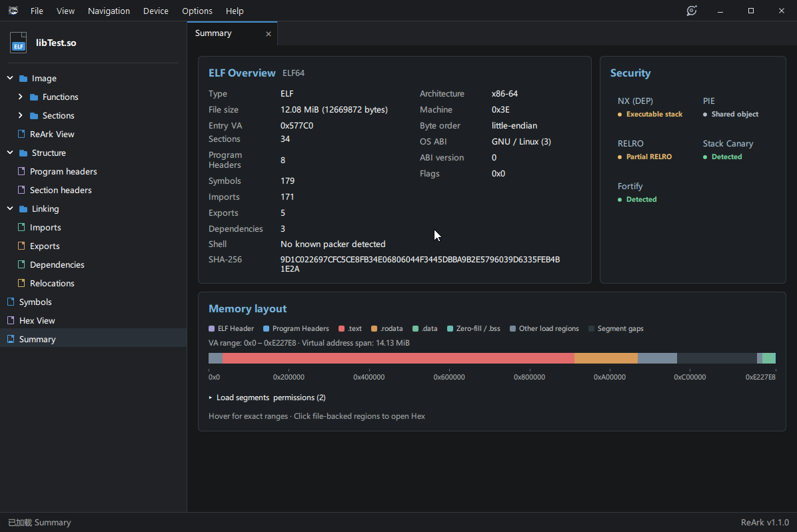This screenshot has width=797, height=532.
Task: Click the No known packer detected value
Action: pos(333,244)
